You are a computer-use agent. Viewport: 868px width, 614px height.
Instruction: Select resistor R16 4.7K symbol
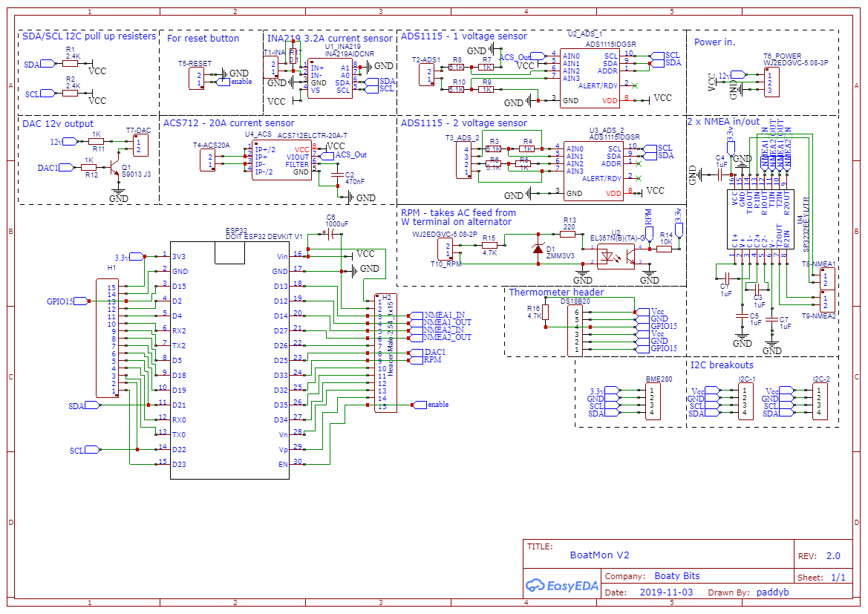point(546,313)
